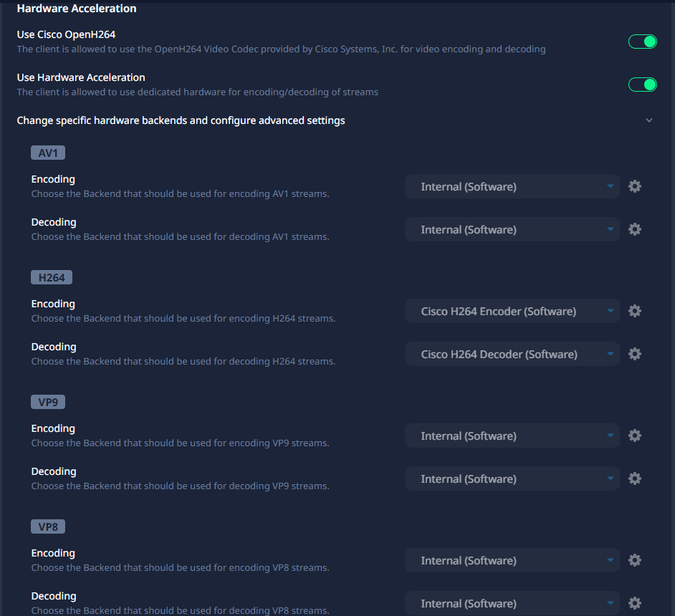Open gear settings for VP8 Decoding
675x616 pixels.
pyautogui.click(x=634, y=603)
